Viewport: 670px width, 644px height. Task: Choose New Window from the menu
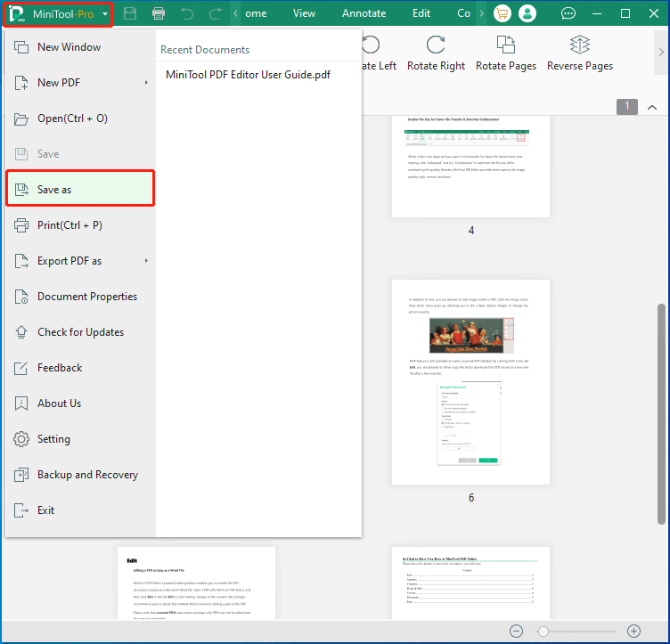click(80, 47)
